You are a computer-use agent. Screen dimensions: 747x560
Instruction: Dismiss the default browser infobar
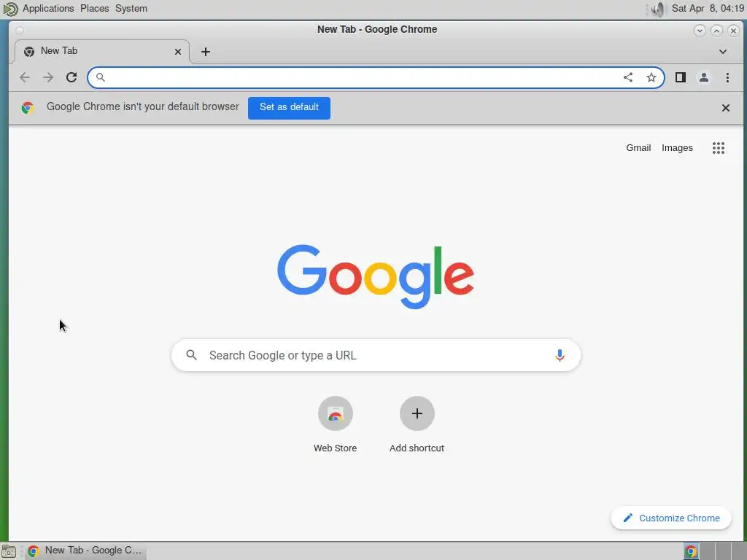pos(726,108)
